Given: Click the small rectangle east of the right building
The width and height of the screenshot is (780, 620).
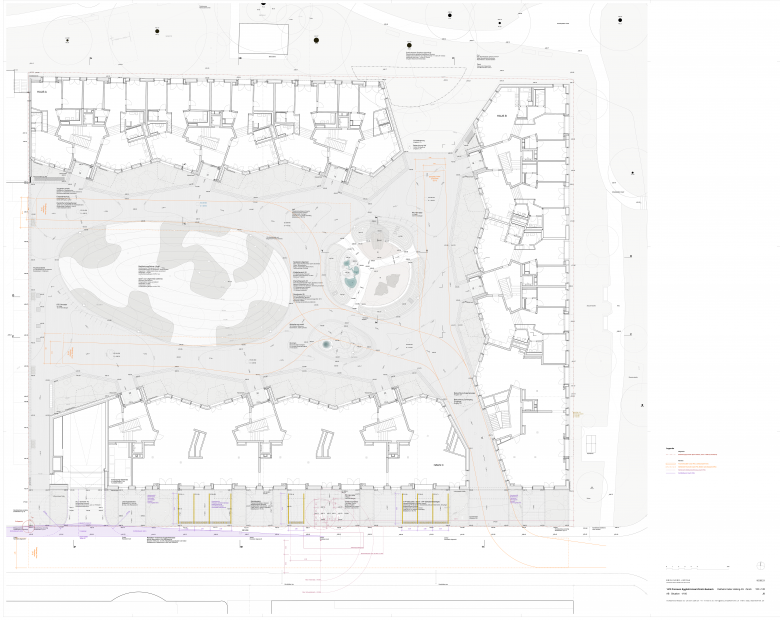Looking at the screenshot, I should (589, 442).
